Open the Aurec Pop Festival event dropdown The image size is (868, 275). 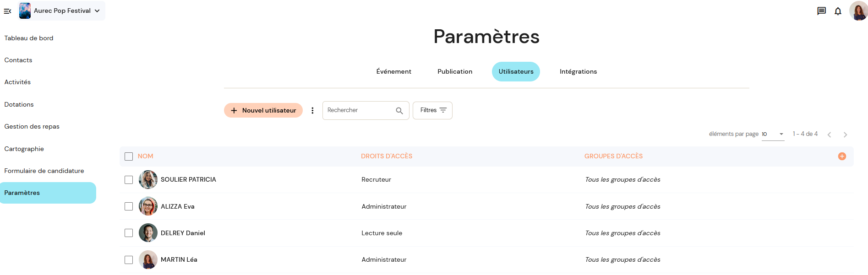click(x=62, y=11)
